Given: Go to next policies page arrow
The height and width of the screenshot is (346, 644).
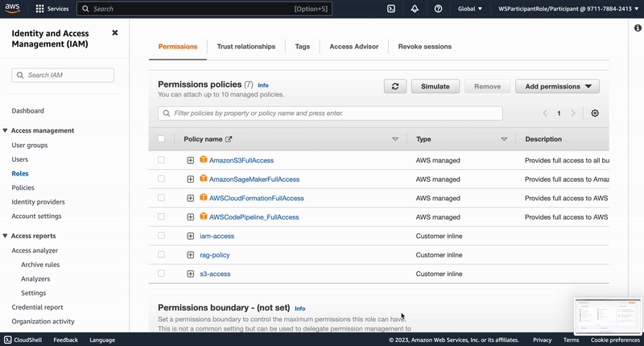Looking at the screenshot, I should pos(573,113).
